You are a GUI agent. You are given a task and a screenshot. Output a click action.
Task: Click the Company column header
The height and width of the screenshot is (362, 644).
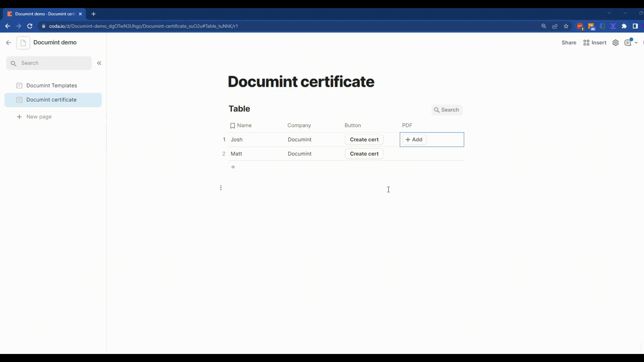(299, 125)
